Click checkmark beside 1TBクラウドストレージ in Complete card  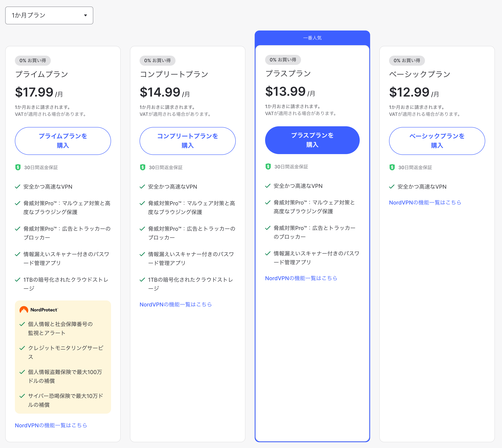[142, 280]
